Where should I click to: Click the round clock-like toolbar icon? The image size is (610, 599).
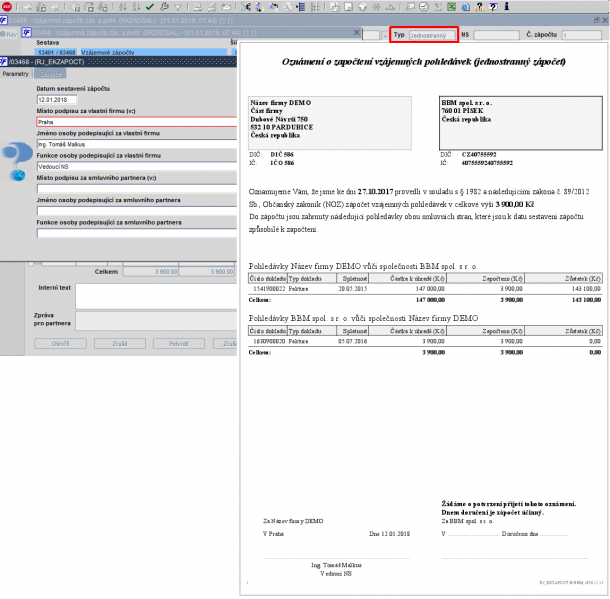(424, 7)
